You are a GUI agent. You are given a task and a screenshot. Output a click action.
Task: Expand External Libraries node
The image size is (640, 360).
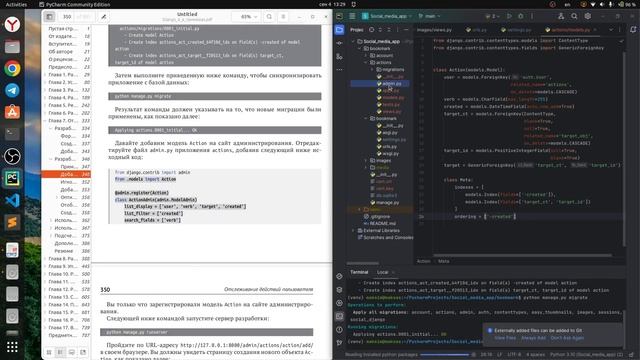click(353, 231)
